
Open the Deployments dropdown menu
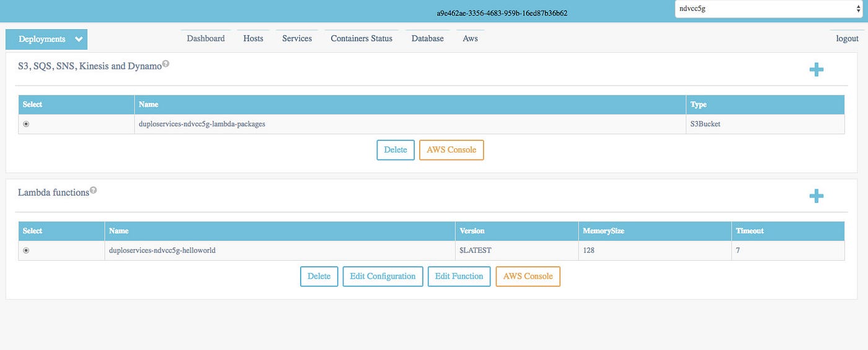click(46, 39)
